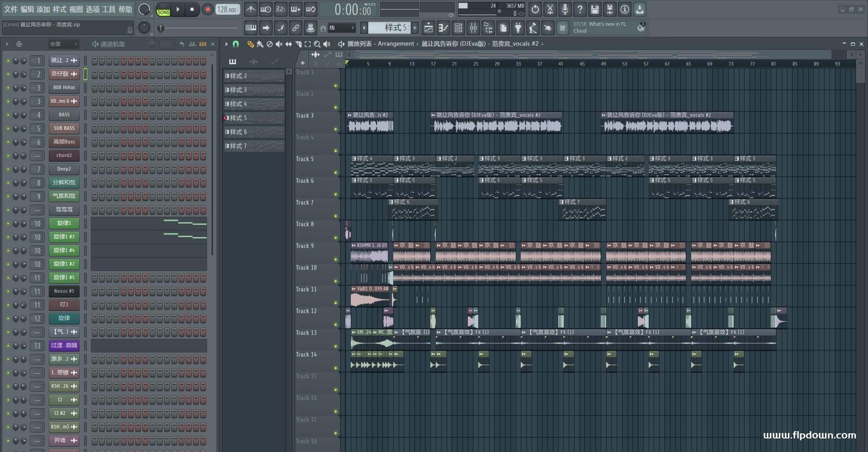Start playback with the play button
Image resolution: width=868 pixels, height=452 pixels.
coord(178,9)
